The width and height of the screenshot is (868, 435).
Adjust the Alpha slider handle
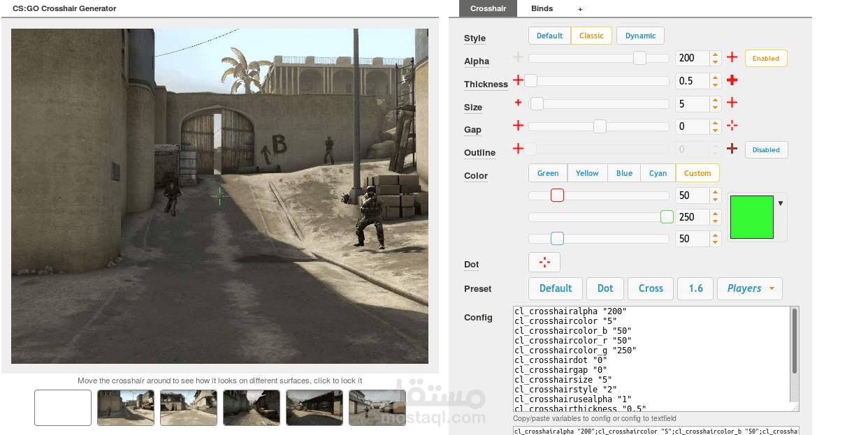639,58
